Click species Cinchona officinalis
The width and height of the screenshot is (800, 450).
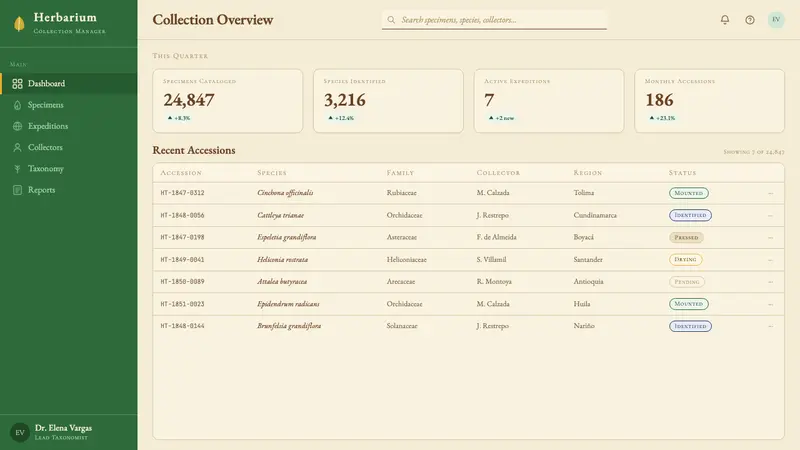285,193
